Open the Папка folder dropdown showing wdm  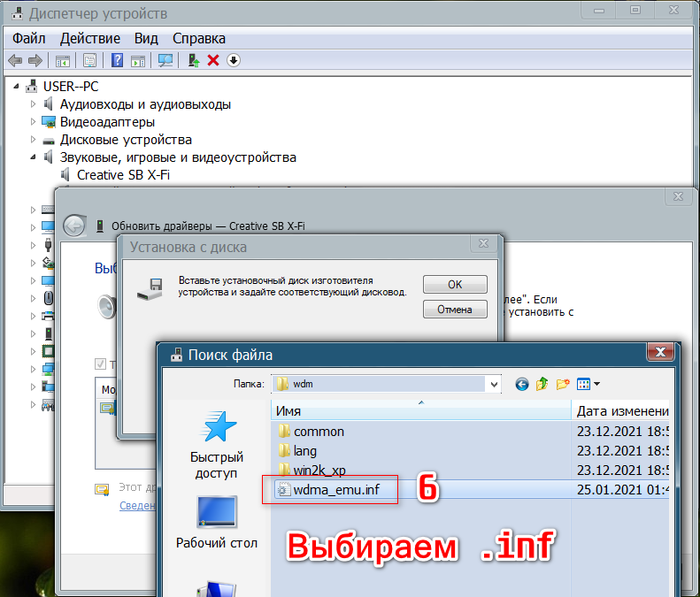[x=386, y=384]
